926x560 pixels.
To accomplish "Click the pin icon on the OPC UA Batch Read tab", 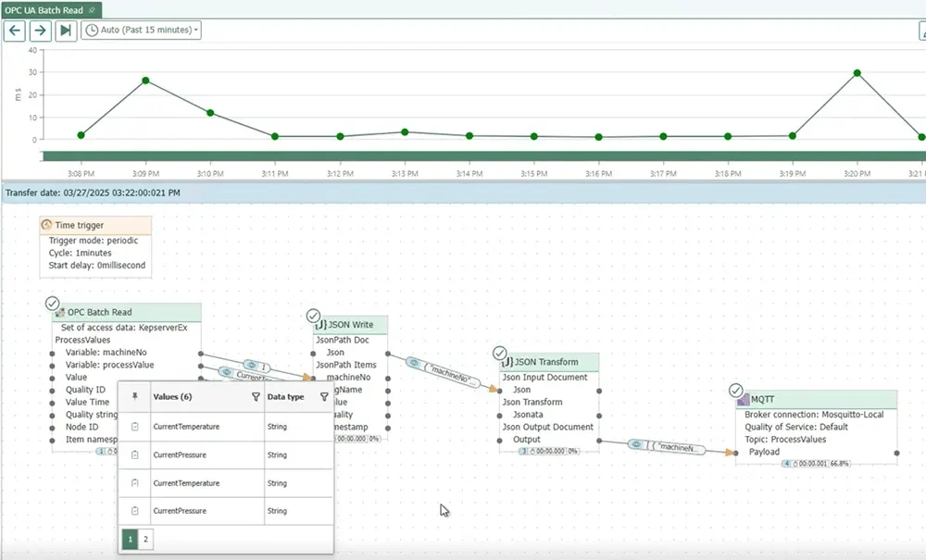I will 93,9.
